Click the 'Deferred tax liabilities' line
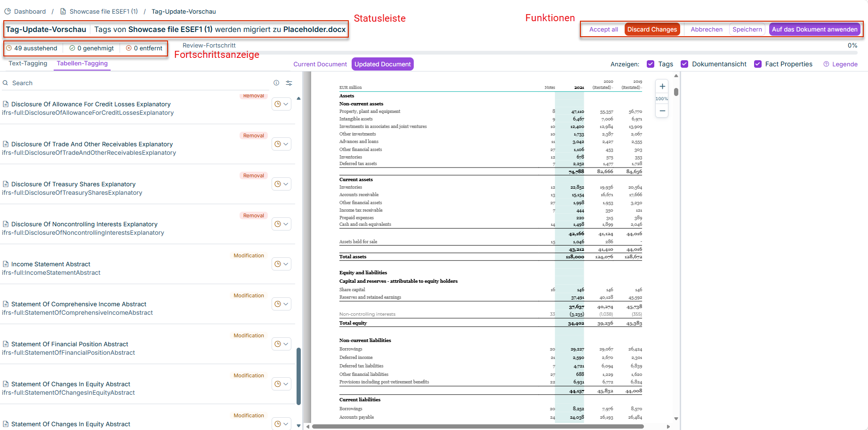868x430 pixels. point(362,366)
